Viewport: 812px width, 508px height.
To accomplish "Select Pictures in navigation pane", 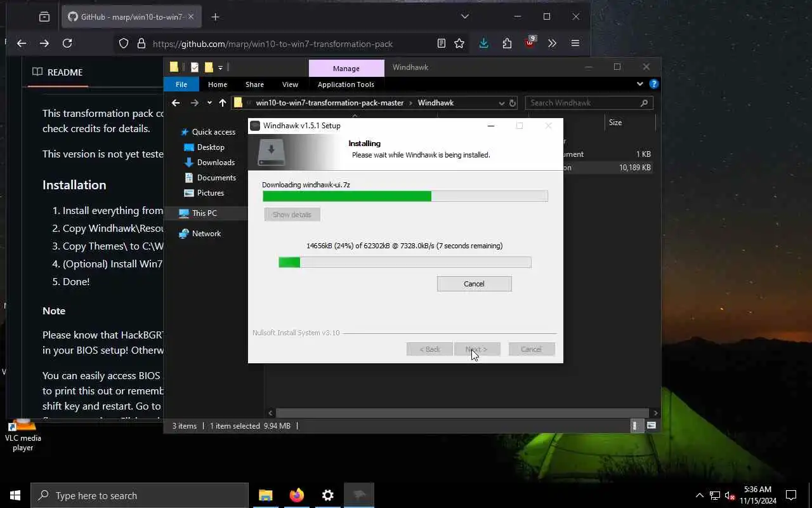I will point(210,193).
